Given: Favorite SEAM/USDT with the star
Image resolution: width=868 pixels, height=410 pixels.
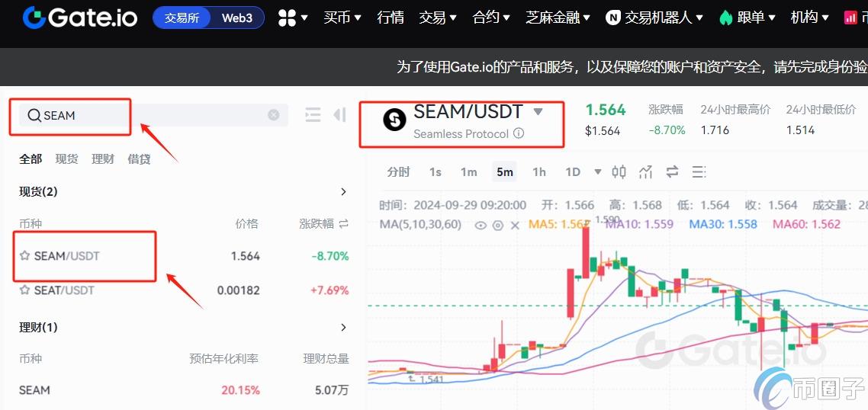Looking at the screenshot, I should pyautogui.click(x=24, y=255).
